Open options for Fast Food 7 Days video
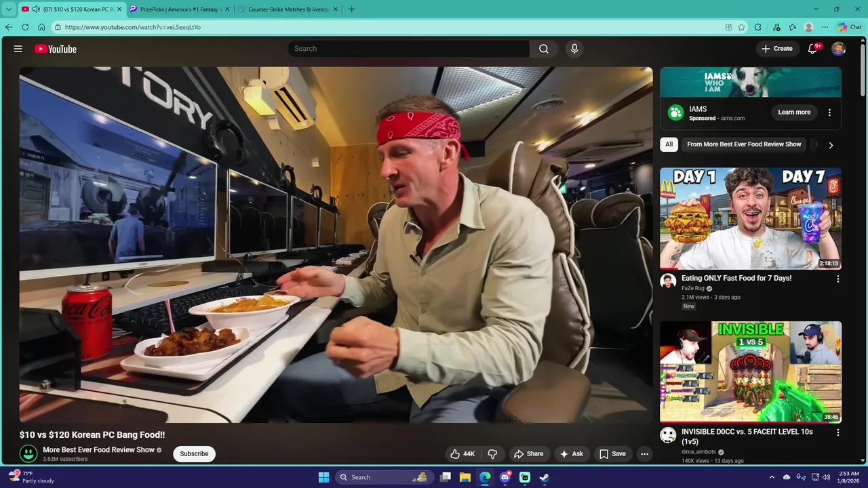The width and height of the screenshot is (868, 488). point(837,279)
